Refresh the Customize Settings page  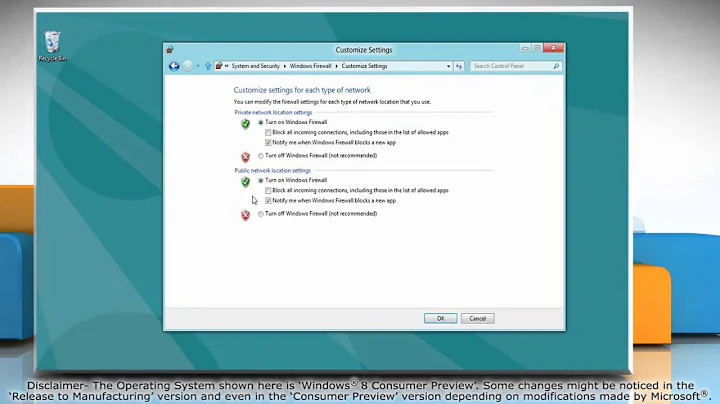tap(459, 66)
